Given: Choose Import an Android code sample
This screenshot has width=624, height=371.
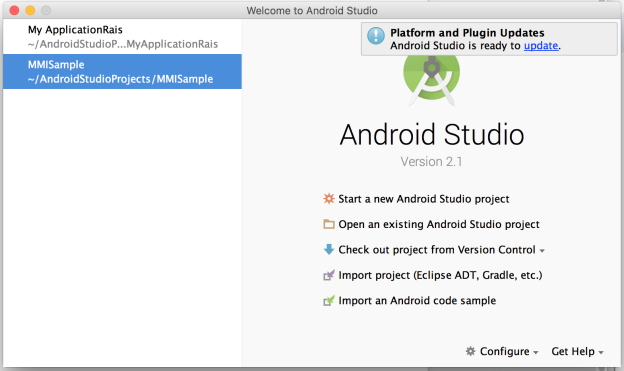Looking at the screenshot, I should pos(417,301).
